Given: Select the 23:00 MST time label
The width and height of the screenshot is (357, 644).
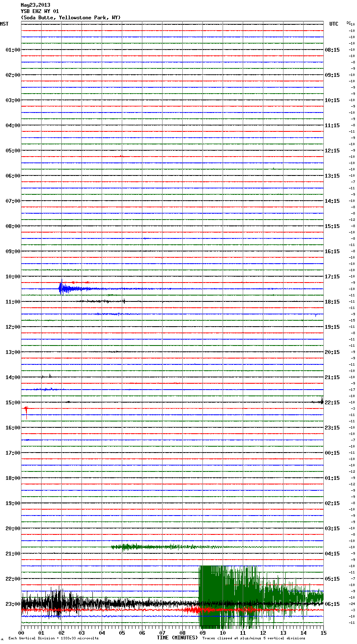Looking at the screenshot, I should coord(13,604).
